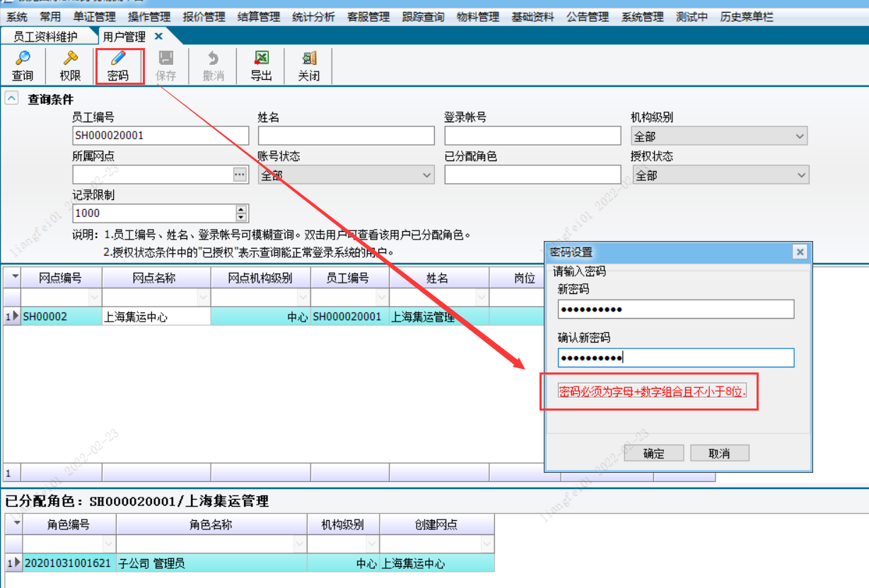
Task: Open the 机构级别 dropdown
Action: [x=800, y=136]
